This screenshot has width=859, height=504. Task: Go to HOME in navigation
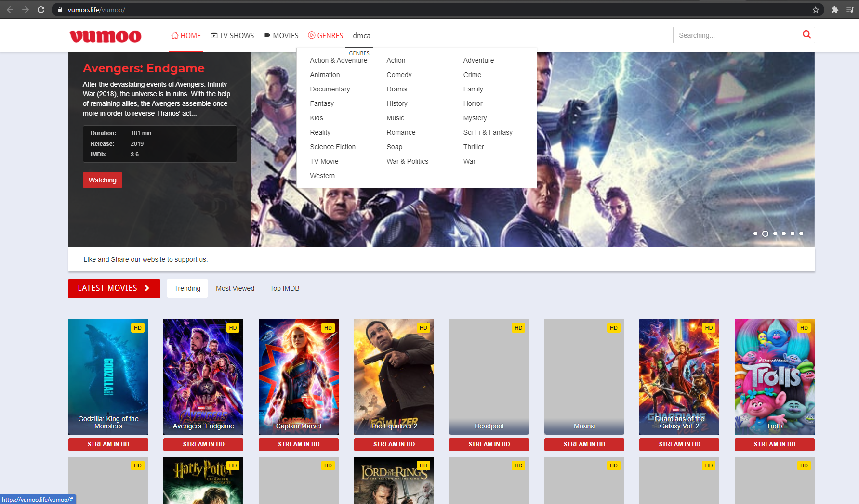click(x=186, y=36)
